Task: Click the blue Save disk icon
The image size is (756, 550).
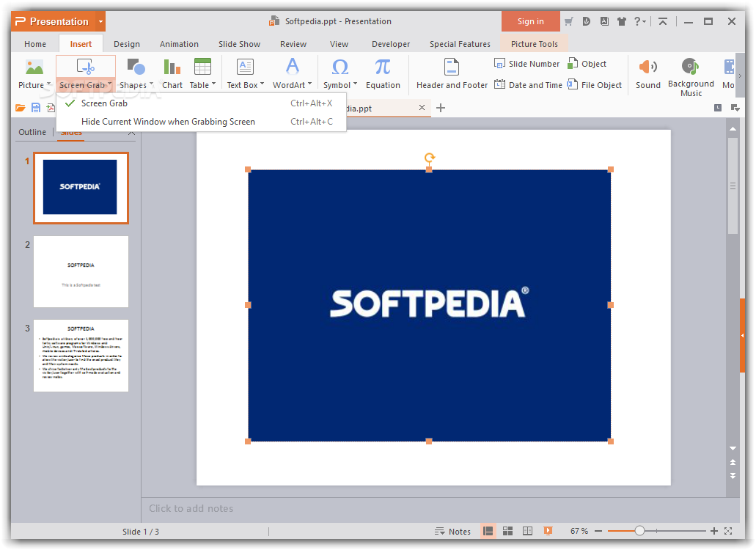Action: click(36, 108)
